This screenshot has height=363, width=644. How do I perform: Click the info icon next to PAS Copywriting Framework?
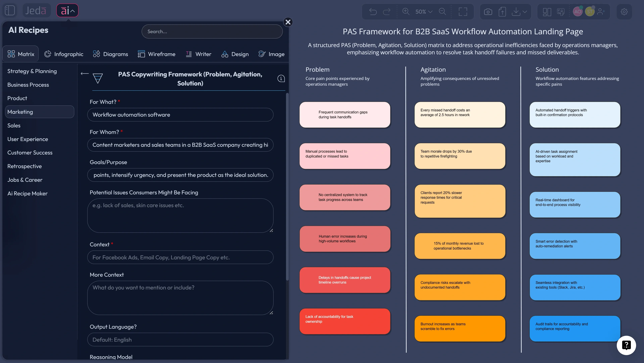(281, 78)
